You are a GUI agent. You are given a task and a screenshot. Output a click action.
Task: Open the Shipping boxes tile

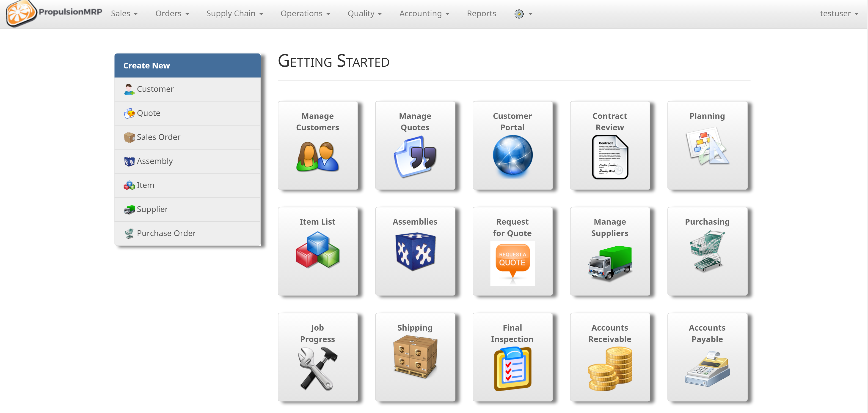click(415, 357)
